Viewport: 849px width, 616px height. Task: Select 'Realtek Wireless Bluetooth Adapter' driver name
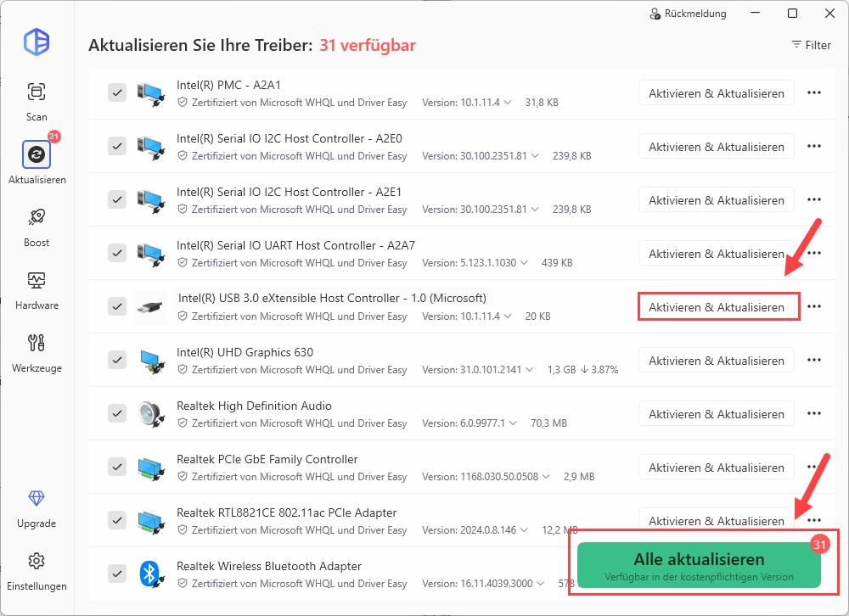tap(269, 566)
